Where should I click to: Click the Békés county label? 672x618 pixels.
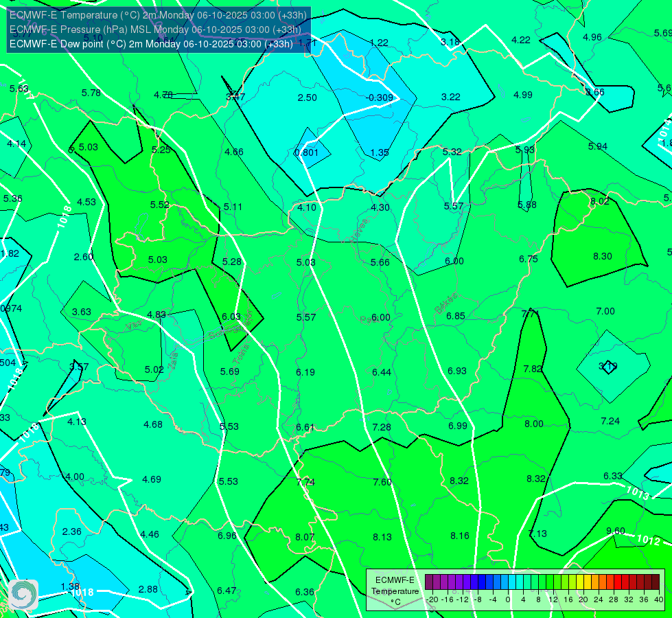pos(445,304)
